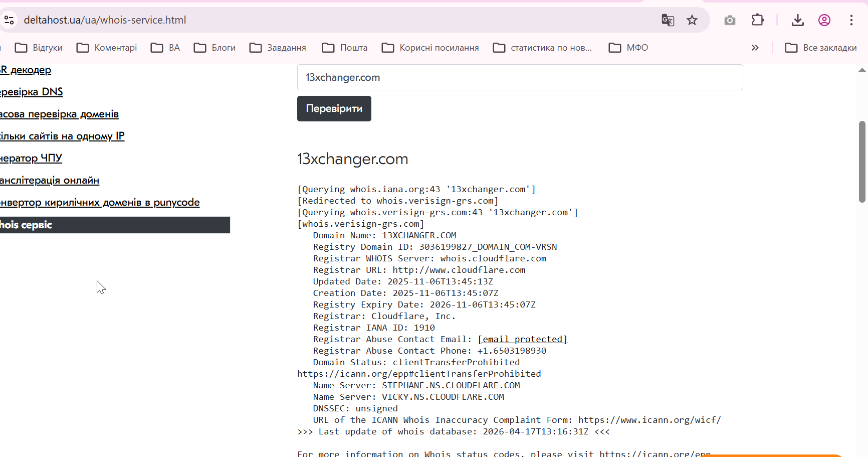Open Chrome's three-dot menu
868x457 pixels.
tap(851, 20)
